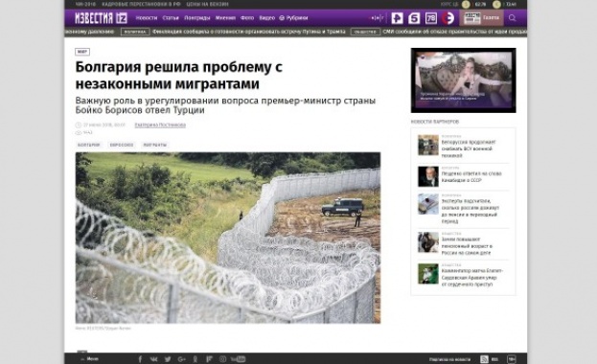Open the Видео menu item
The width and height of the screenshot is (597, 364).
(267, 18)
